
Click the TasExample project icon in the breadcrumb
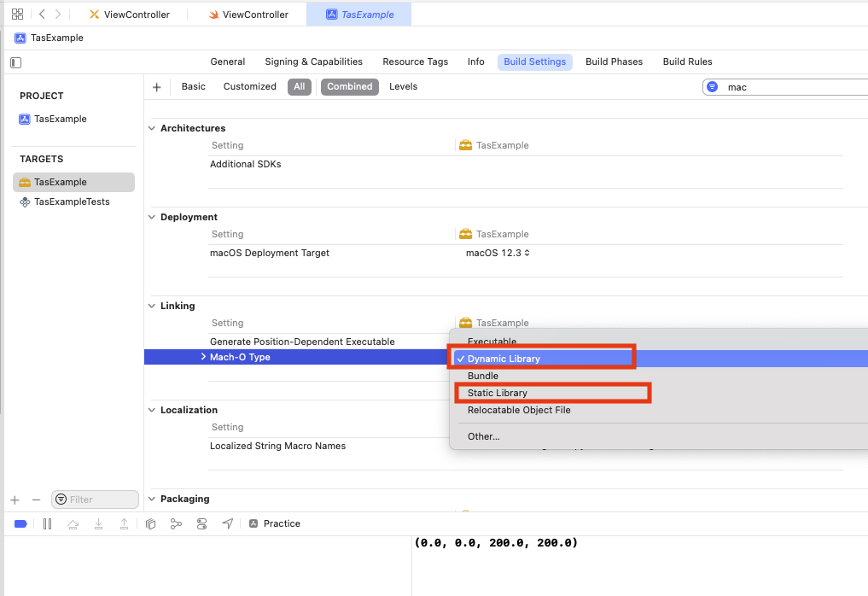[x=20, y=38]
